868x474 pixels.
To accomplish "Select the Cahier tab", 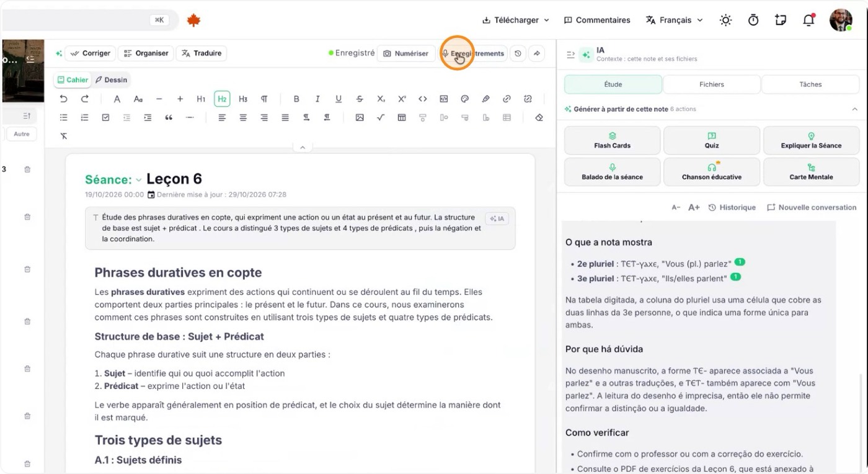I will 73,79.
